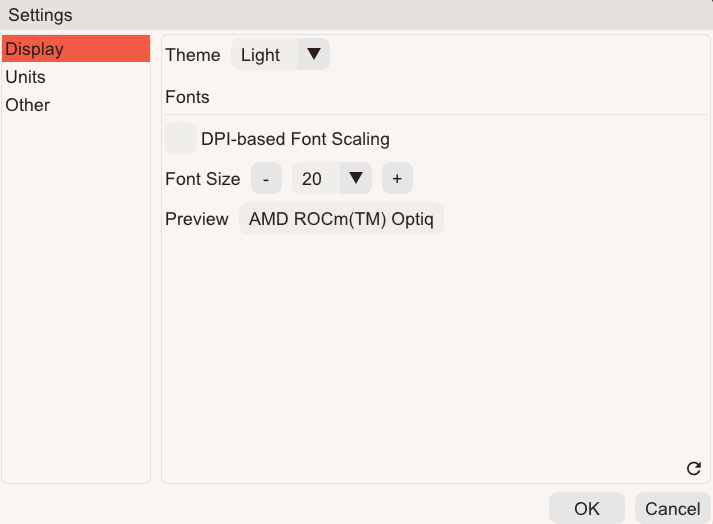The image size is (713, 524).
Task: Click the Preview label text
Action: pyautogui.click(x=197, y=219)
